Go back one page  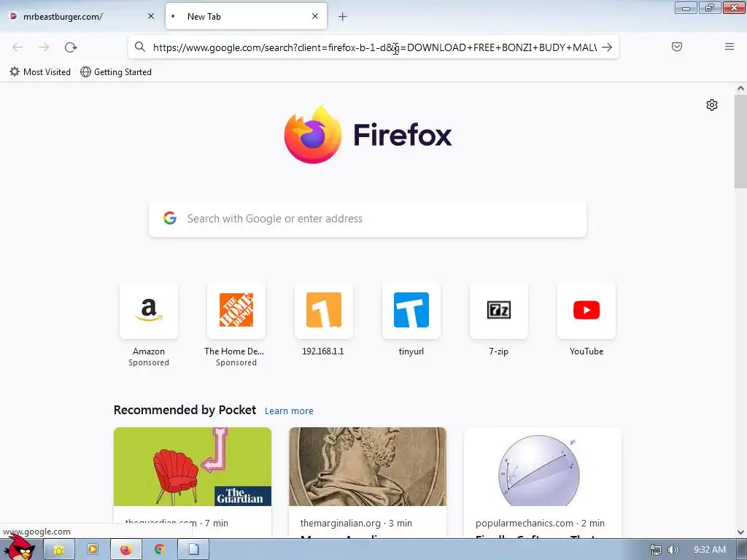click(x=18, y=47)
